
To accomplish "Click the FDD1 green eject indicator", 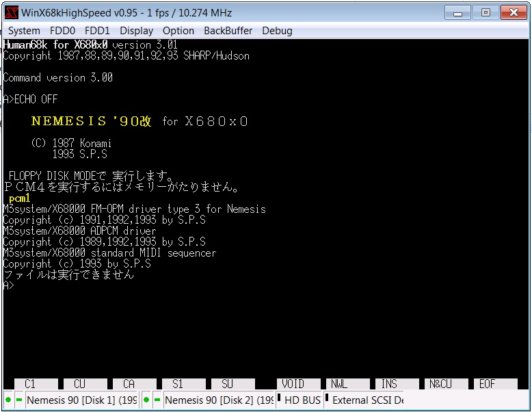I will (157, 400).
